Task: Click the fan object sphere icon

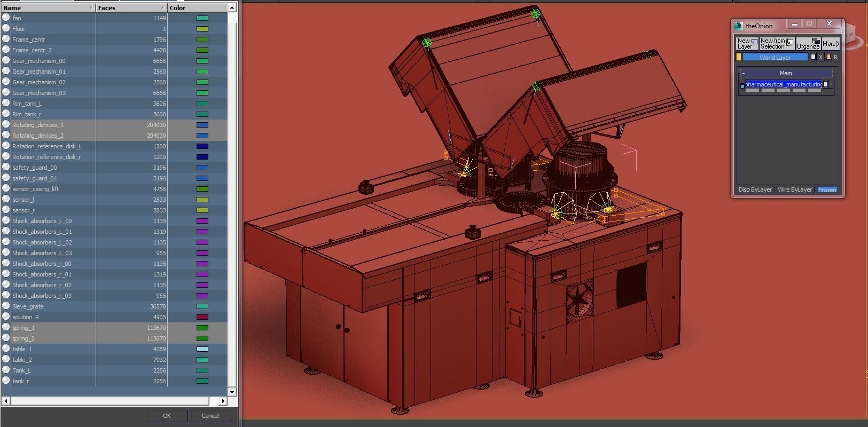Action: tap(6, 18)
